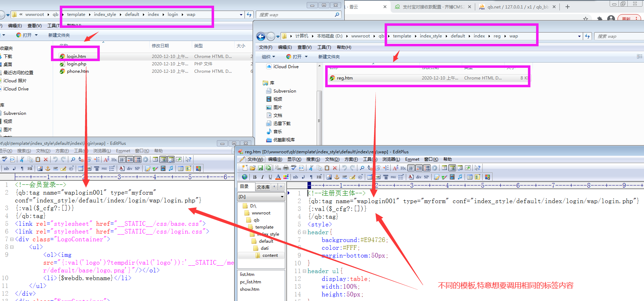This screenshot has width=644, height=301.
Task: Open Emmet menu in reg.htm EditPlus window
Action: [x=412, y=159]
